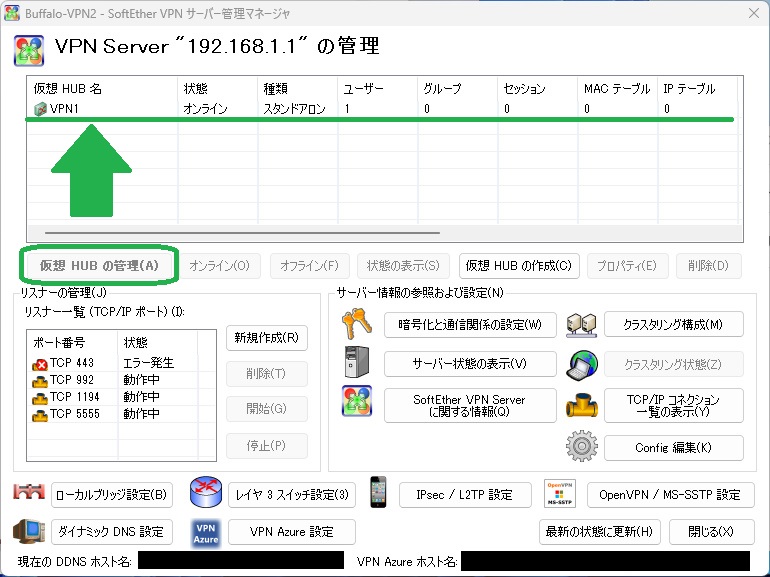This screenshot has height=577, width=770.
Task: Click the TCP 992 listener icon
Action: (x=39, y=381)
